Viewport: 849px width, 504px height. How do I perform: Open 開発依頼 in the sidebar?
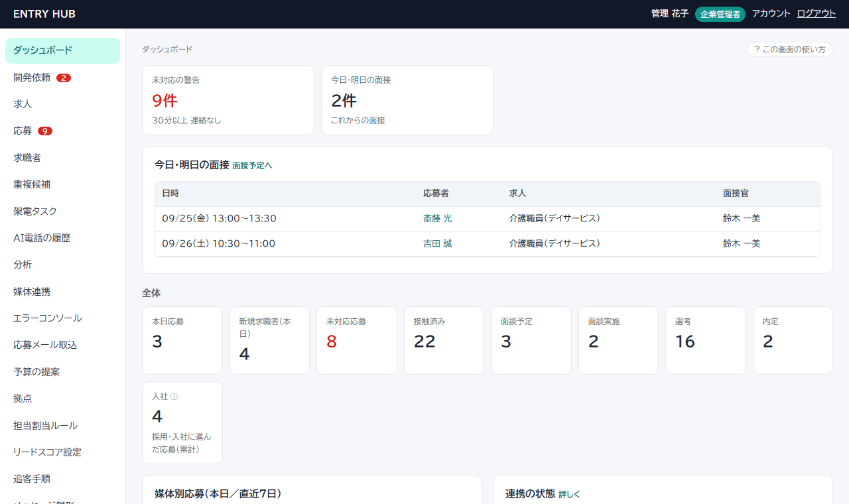62,78
